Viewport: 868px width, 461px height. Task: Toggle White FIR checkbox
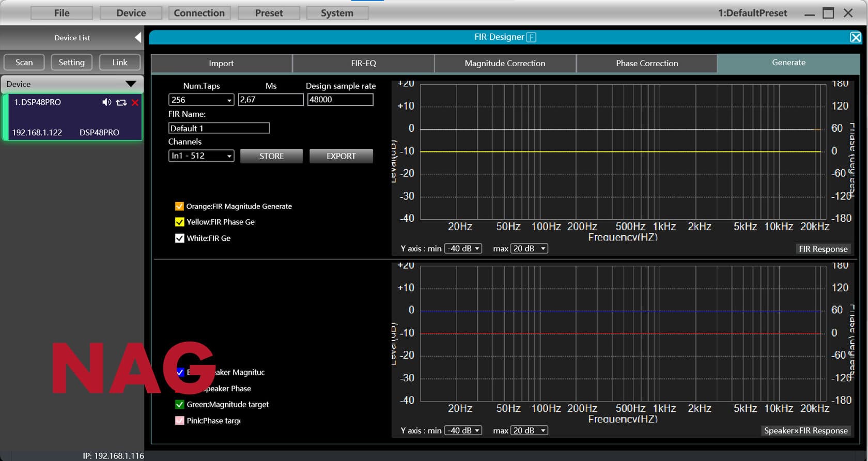click(x=179, y=238)
